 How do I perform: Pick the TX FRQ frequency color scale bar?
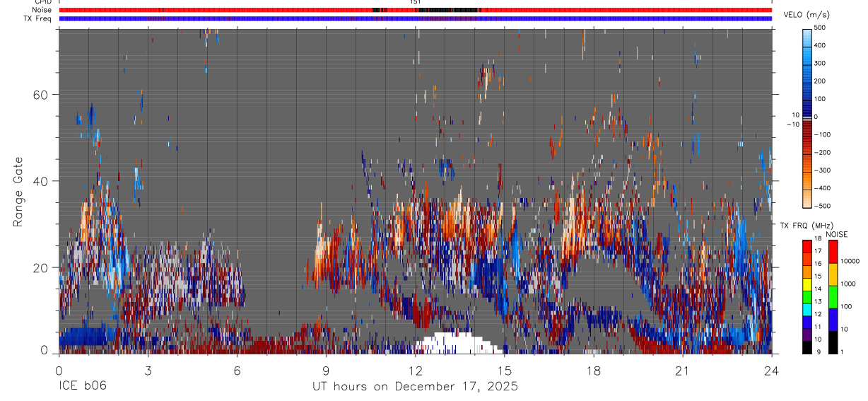point(807,296)
